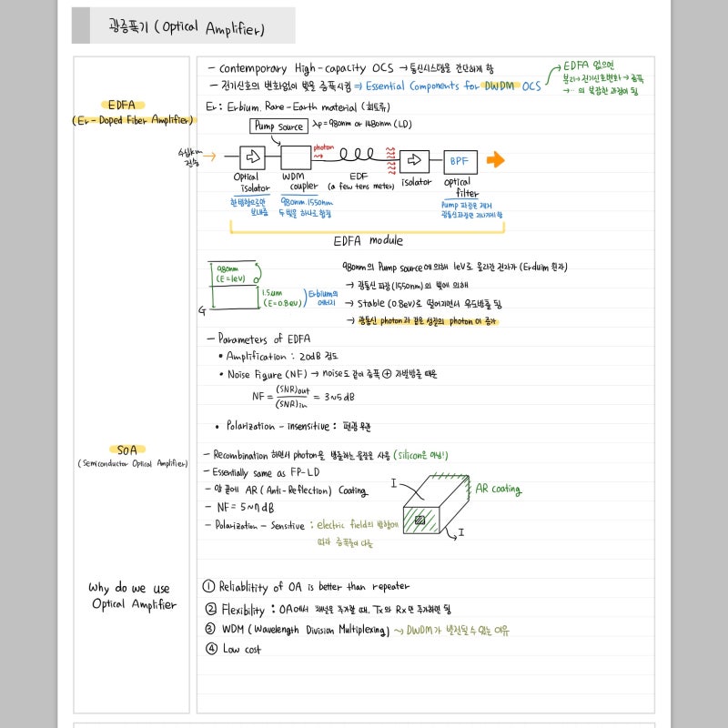Click the highlighted "광통신 photon과 같은 성질의 photon이 증가" line
Screen dimensions: 728x728
(x=427, y=321)
